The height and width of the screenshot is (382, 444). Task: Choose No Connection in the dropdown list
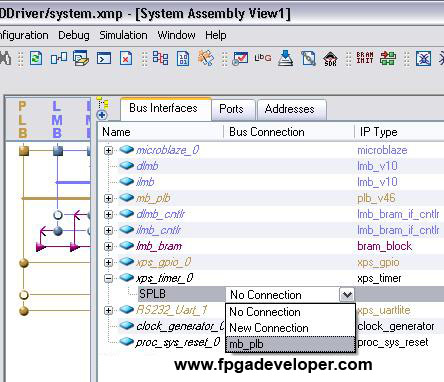tap(290, 312)
